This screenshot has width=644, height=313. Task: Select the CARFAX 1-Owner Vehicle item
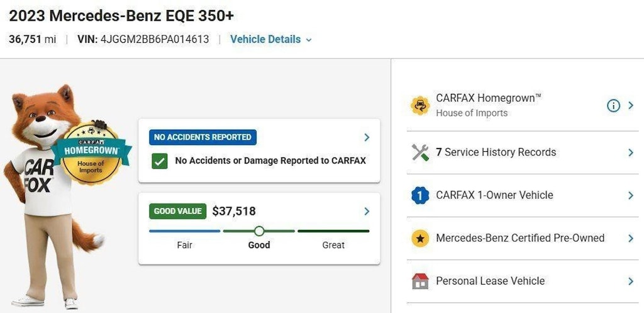[523, 195]
